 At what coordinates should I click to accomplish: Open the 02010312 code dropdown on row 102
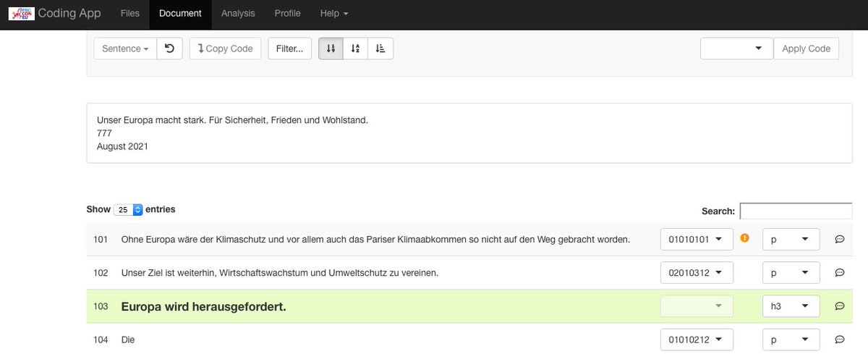point(697,273)
